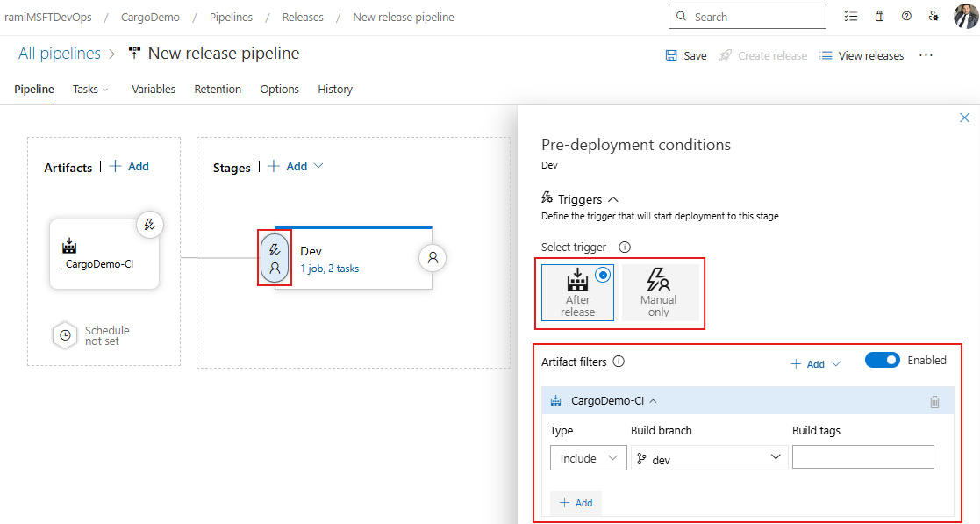Click the continuous deployment trigger lightning on _CargoDemo-CI artifact
The width and height of the screenshot is (980, 524).
[x=150, y=224]
